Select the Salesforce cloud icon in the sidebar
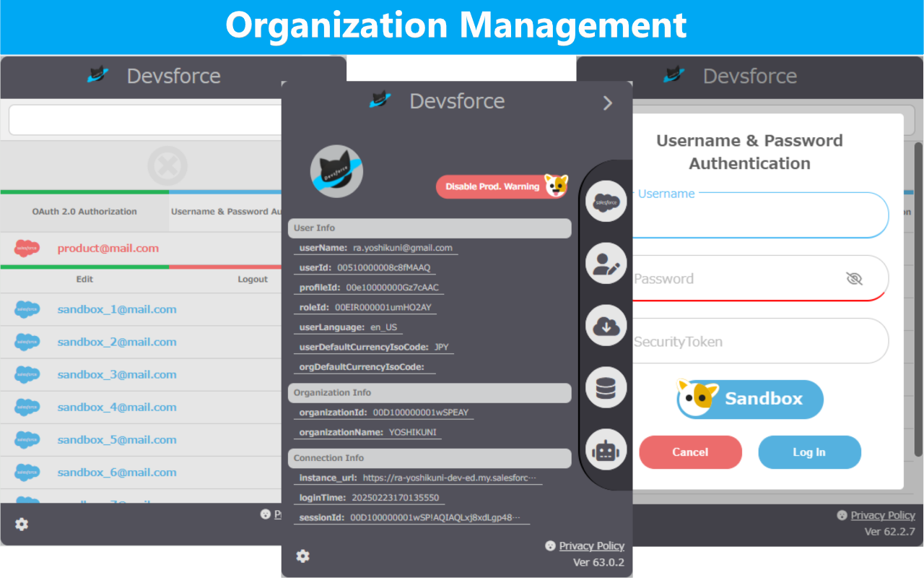Screen dimensions: 924x578 coord(605,201)
